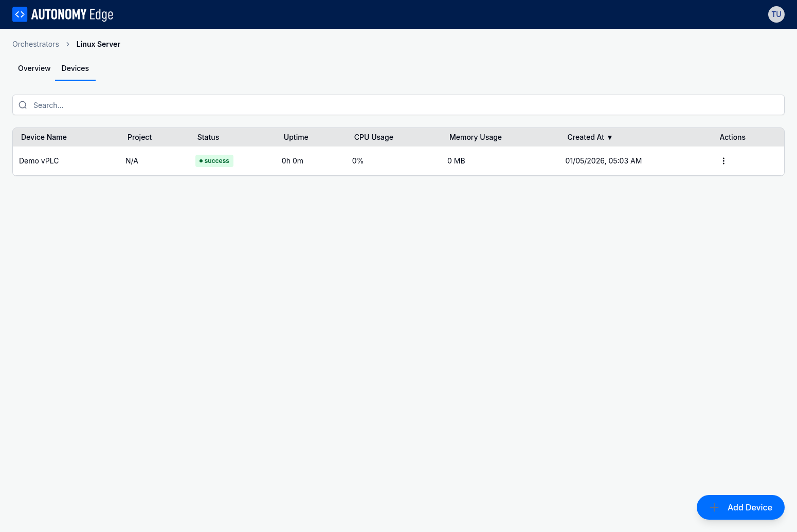
Task: Go back to Orchestrators breadcrumb
Action: tap(35, 44)
